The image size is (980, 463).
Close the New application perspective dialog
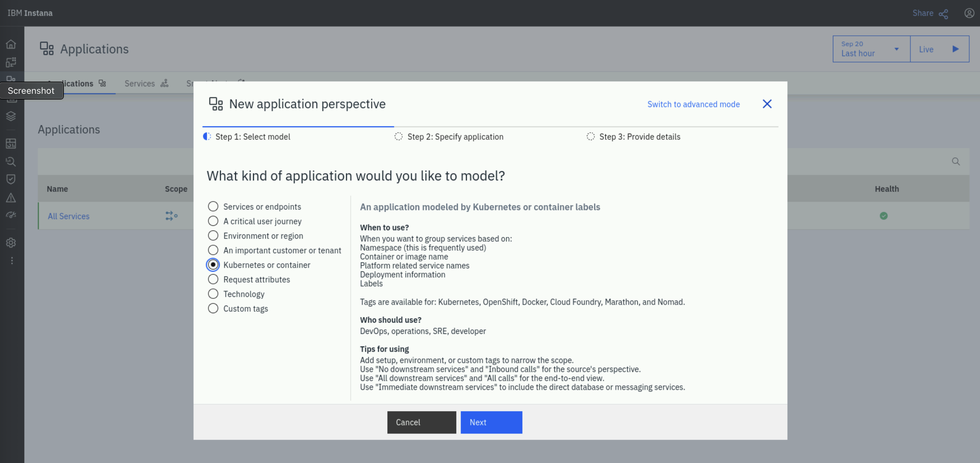pos(767,104)
